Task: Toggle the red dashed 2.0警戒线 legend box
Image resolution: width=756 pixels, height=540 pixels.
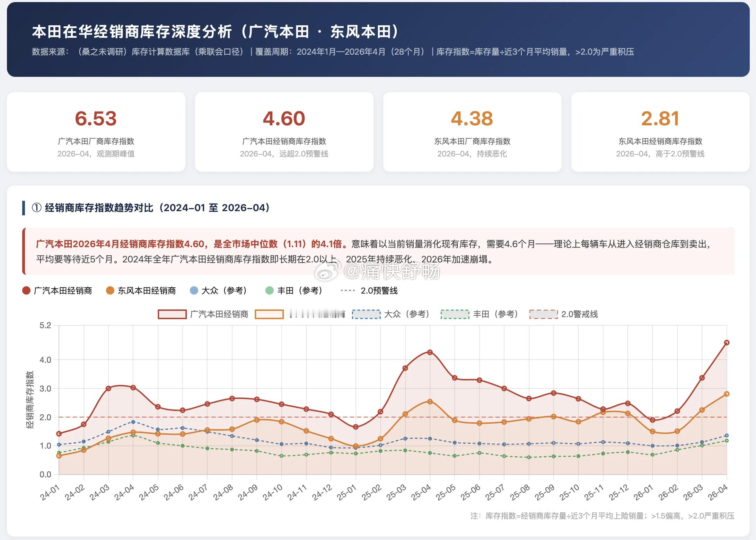Action: coord(544,314)
